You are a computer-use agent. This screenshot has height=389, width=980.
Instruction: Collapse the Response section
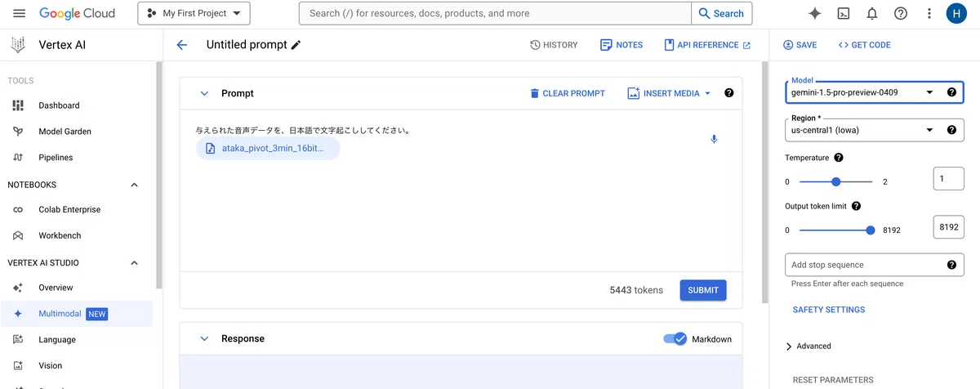click(204, 339)
